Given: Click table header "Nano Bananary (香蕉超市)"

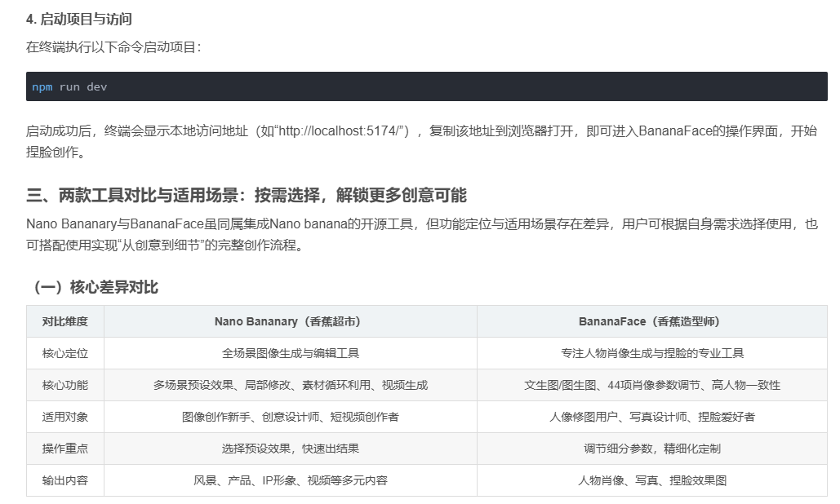Looking at the screenshot, I should [291, 321].
